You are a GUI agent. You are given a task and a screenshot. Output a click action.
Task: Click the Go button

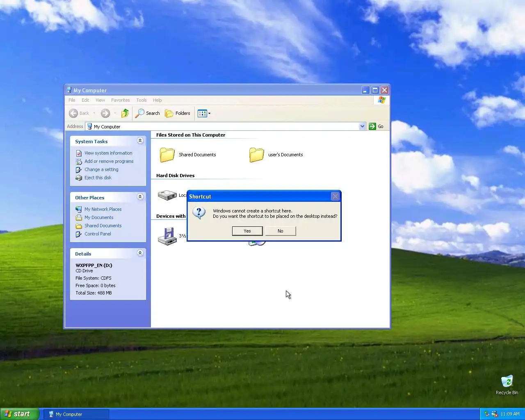[x=376, y=126]
